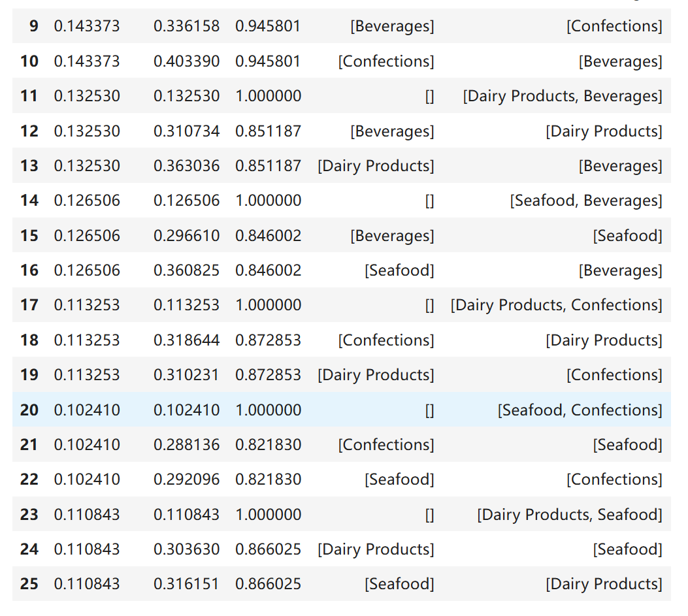
Task: Select the 0.310231 cell in row 19
Action: click(186, 375)
